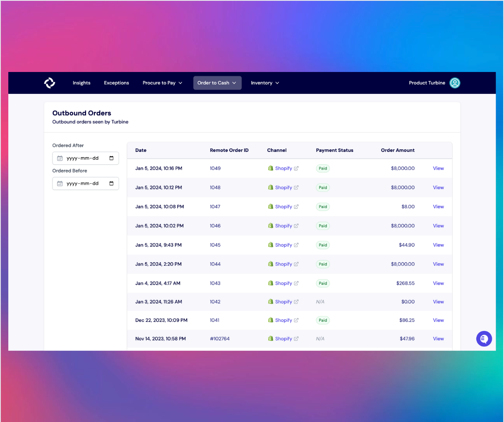This screenshot has width=504, height=422.
Task: Open the chat support bubble
Action: (x=484, y=338)
